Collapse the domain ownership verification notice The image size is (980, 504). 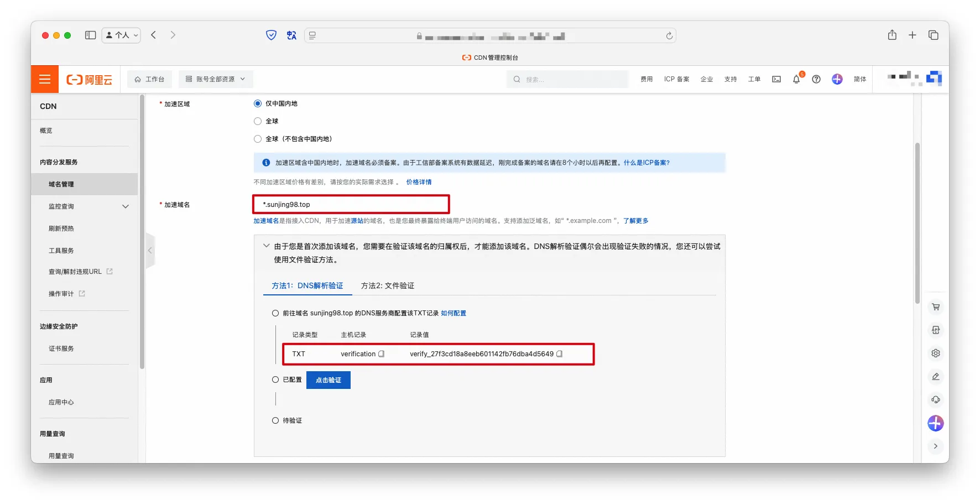[x=267, y=246]
